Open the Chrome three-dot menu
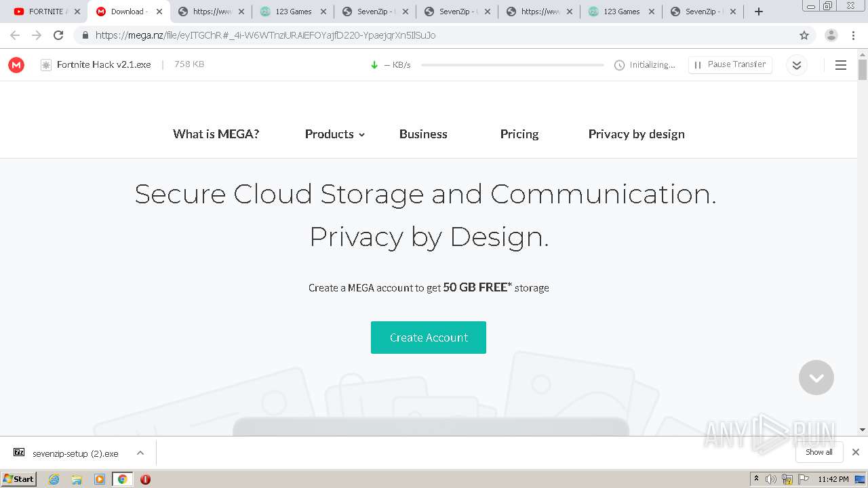The image size is (868, 488). (x=853, y=35)
